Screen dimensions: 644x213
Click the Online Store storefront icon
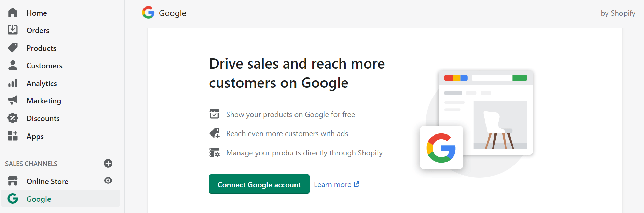pyautogui.click(x=13, y=181)
